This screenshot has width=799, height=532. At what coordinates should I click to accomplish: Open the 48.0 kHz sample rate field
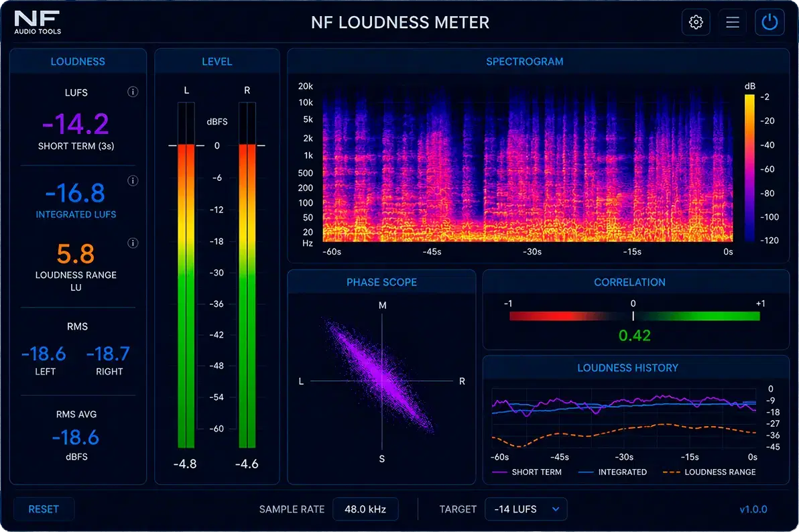[x=365, y=509]
